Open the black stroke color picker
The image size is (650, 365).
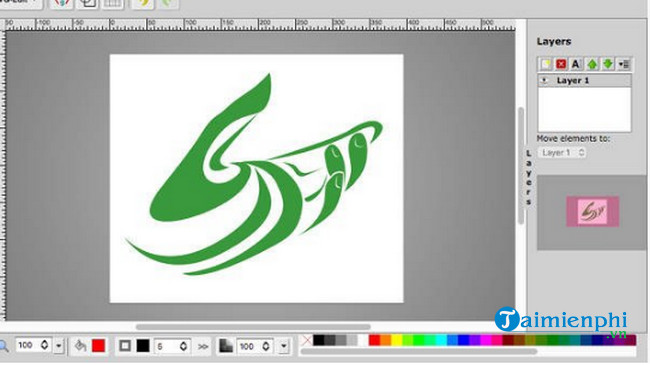click(x=143, y=346)
